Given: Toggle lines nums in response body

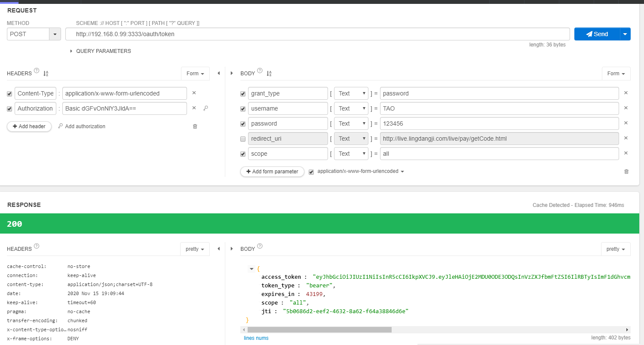Looking at the screenshot, I should pos(256,338).
